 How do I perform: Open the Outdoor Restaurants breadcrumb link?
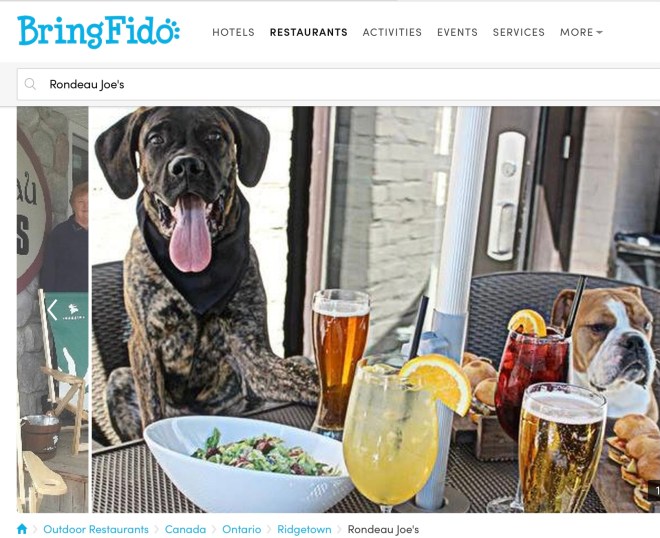96,529
